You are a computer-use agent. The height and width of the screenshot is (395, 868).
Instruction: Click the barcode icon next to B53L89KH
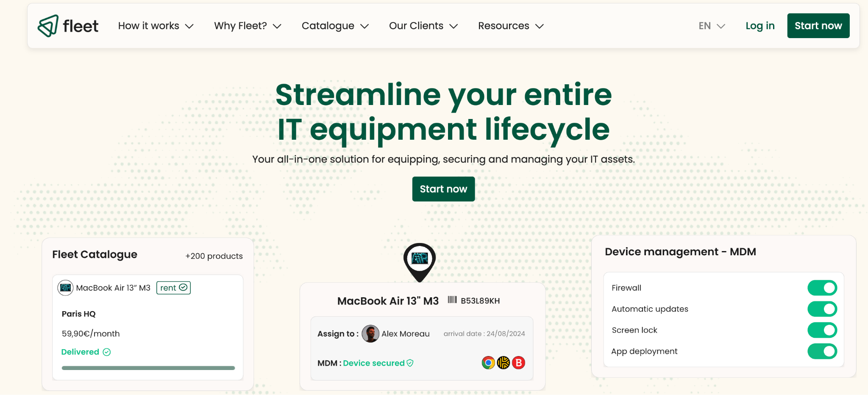pyautogui.click(x=452, y=300)
